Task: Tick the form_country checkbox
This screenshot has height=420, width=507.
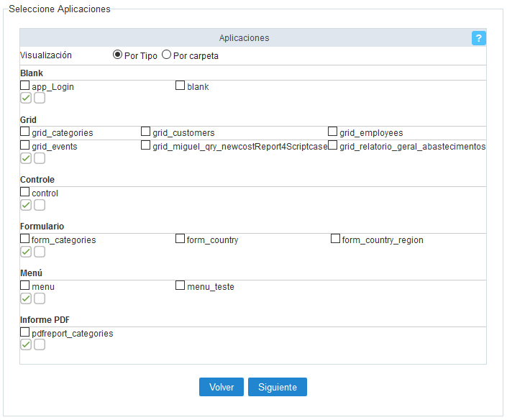Action: [x=181, y=239]
